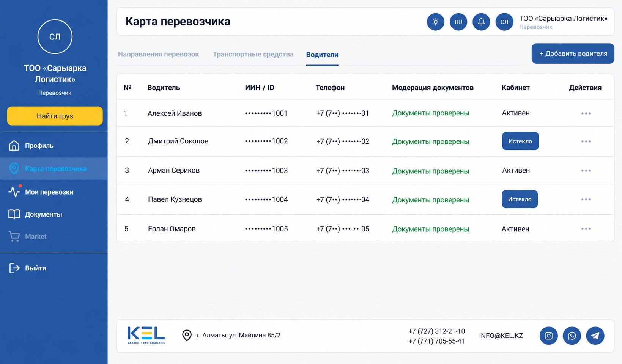Toggle the light/dark theme sun icon
The width and height of the screenshot is (622, 364).
click(435, 22)
